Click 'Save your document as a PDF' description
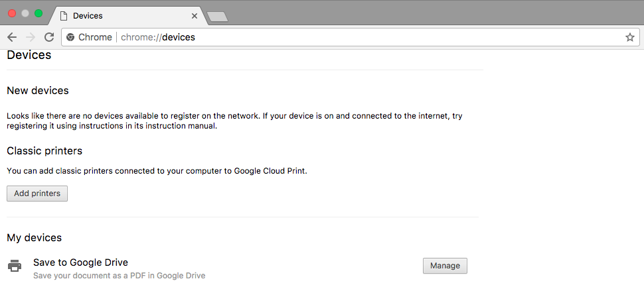The image size is (644, 285). [x=119, y=276]
